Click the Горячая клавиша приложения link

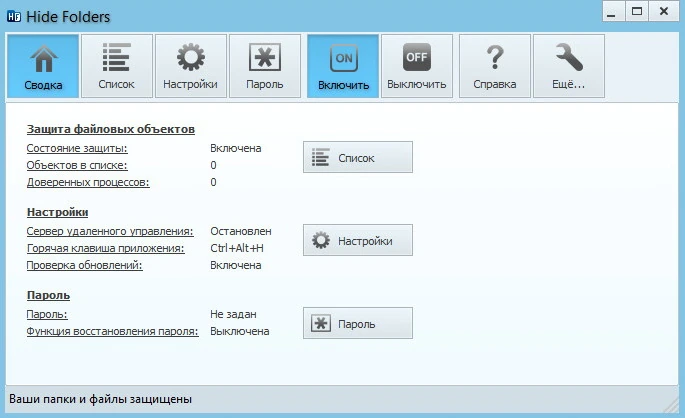point(105,249)
